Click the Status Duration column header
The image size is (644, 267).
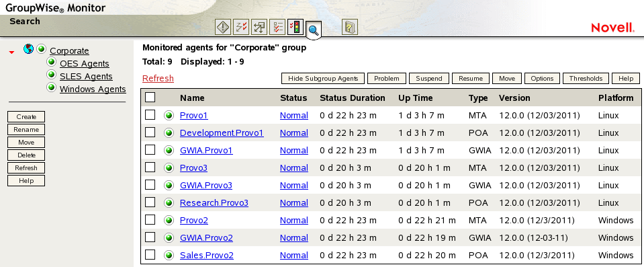353,98
